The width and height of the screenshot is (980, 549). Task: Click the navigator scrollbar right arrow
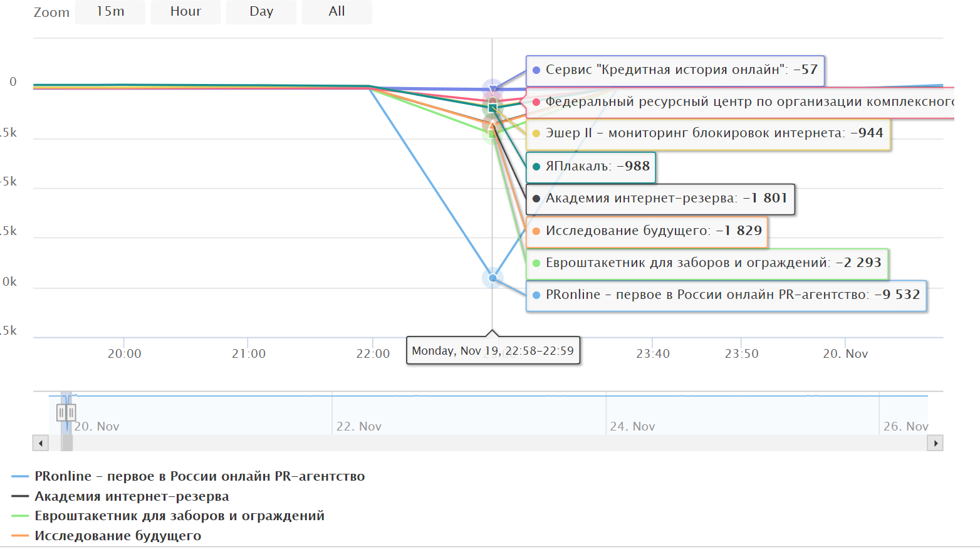click(936, 443)
